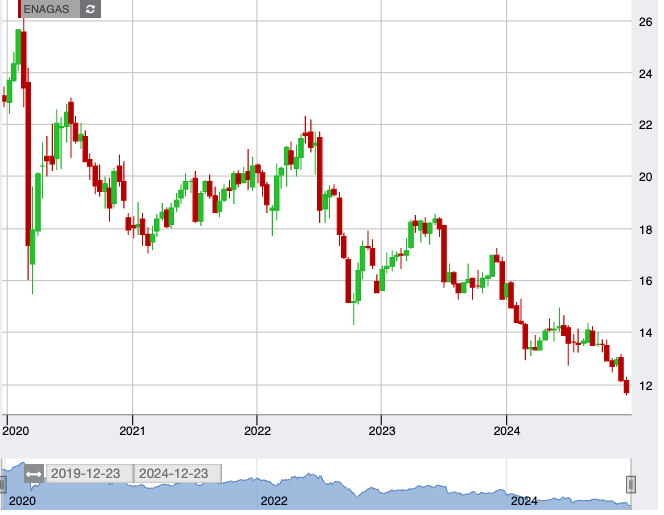664x515 pixels.
Task: Click the 2024 x-axis label of main chart
Action: (x=506, y=431)
